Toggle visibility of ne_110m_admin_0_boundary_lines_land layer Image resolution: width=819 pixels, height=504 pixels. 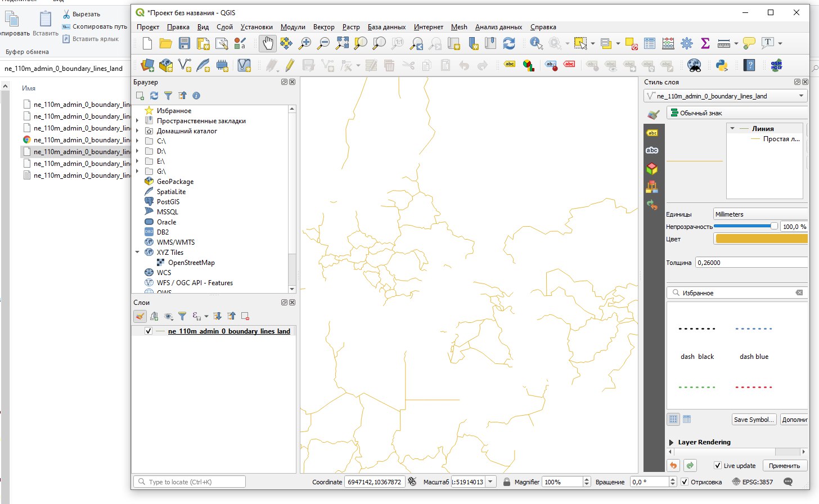point(148,331)
